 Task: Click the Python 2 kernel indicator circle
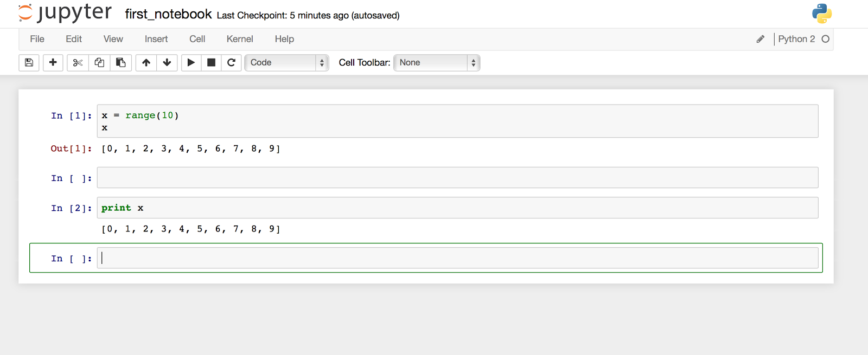[826, 39]
